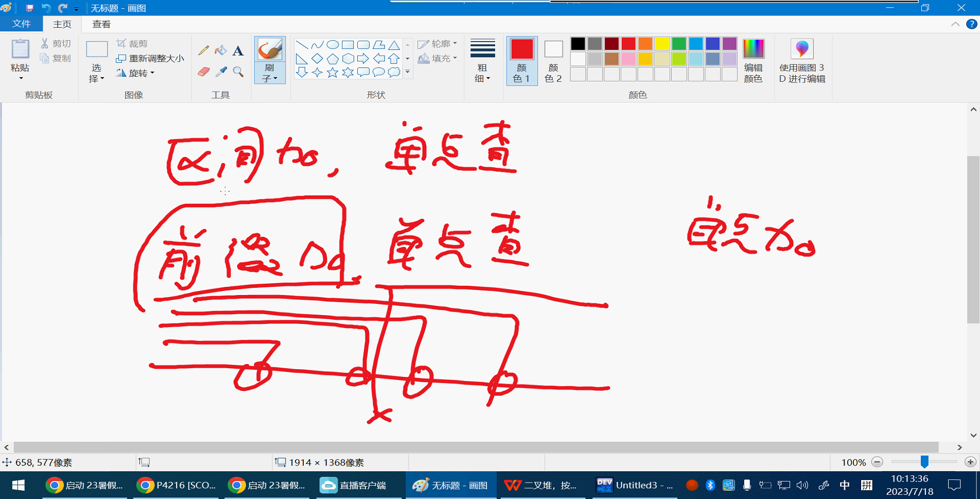
Task: Click the vertical scrollbar down arrow
Action: pos(973,435)
